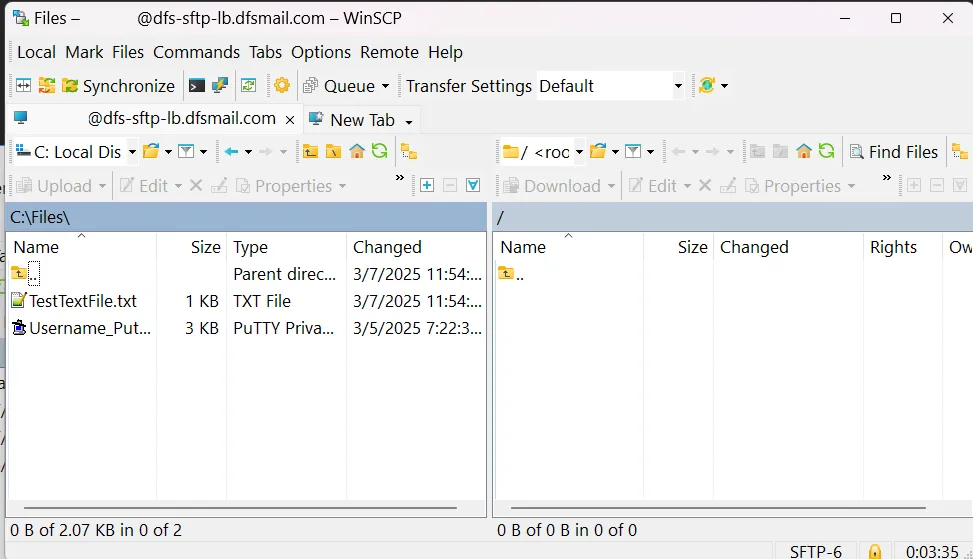The image size is (973, 559).
Task: Open the Files menu
Action: pos(128,52)
